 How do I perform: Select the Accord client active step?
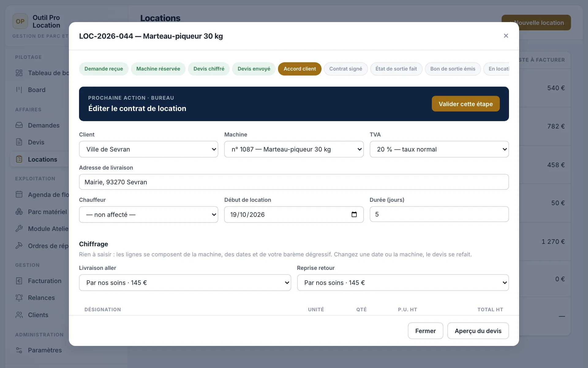(x=300, y=69)
